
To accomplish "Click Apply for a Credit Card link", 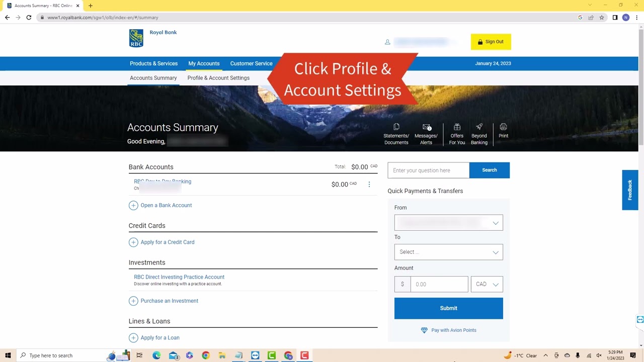I will click(x=168, y=242).
